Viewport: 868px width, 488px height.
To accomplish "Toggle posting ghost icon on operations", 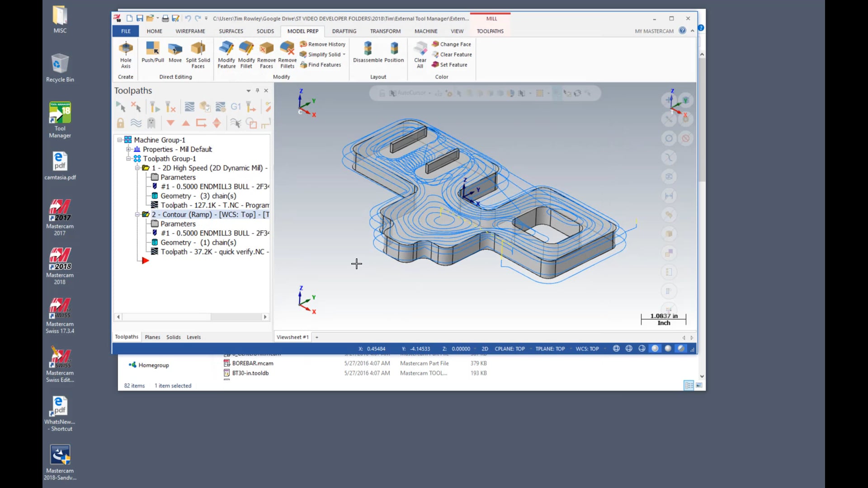I will tap(151, 123).
